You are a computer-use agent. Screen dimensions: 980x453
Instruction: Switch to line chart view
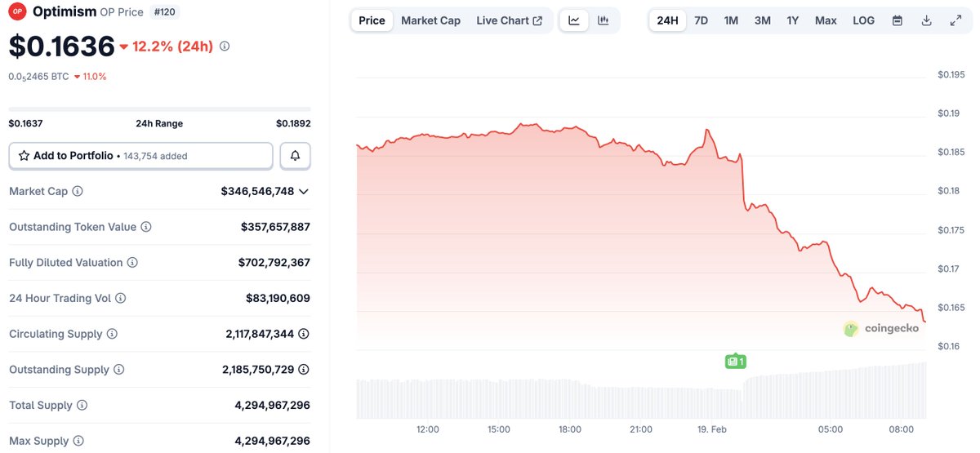[574, 20]
